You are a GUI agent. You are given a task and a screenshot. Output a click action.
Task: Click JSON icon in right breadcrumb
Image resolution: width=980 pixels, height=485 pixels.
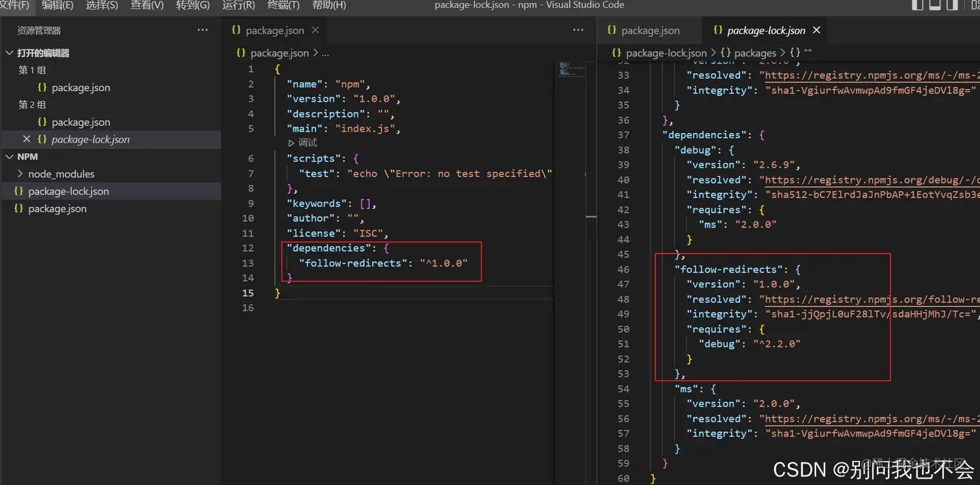point(616,53)
